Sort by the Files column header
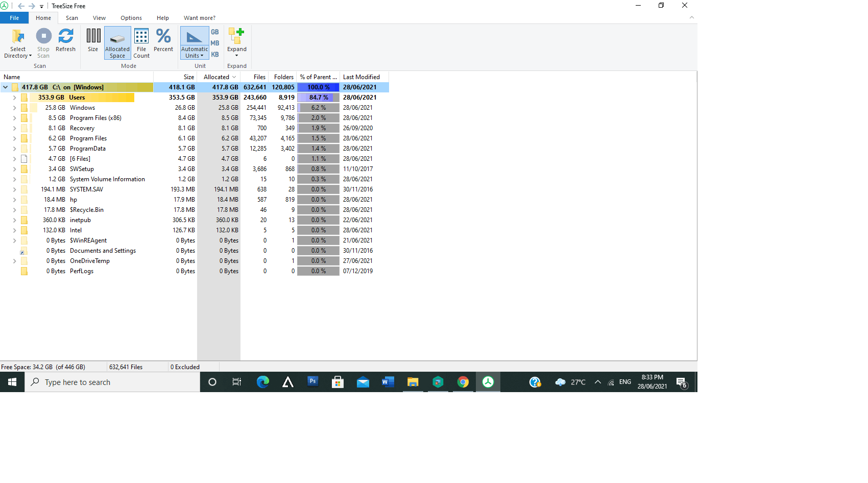Screen dimensions: 868x483 254,77
